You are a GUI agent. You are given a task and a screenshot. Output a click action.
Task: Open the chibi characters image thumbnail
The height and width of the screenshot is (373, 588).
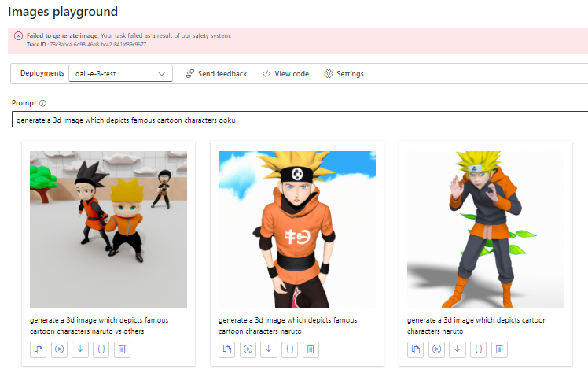click(x=108, y=230)
